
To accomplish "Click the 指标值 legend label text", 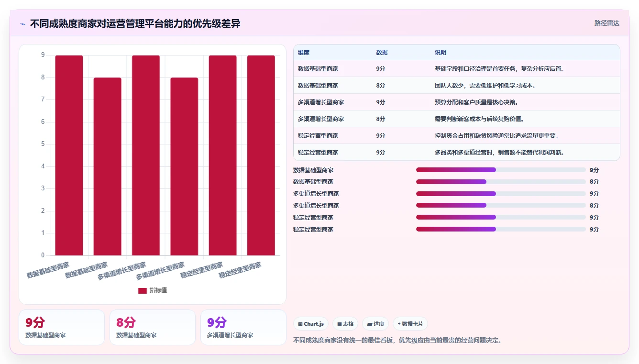I will click(158, 290).
